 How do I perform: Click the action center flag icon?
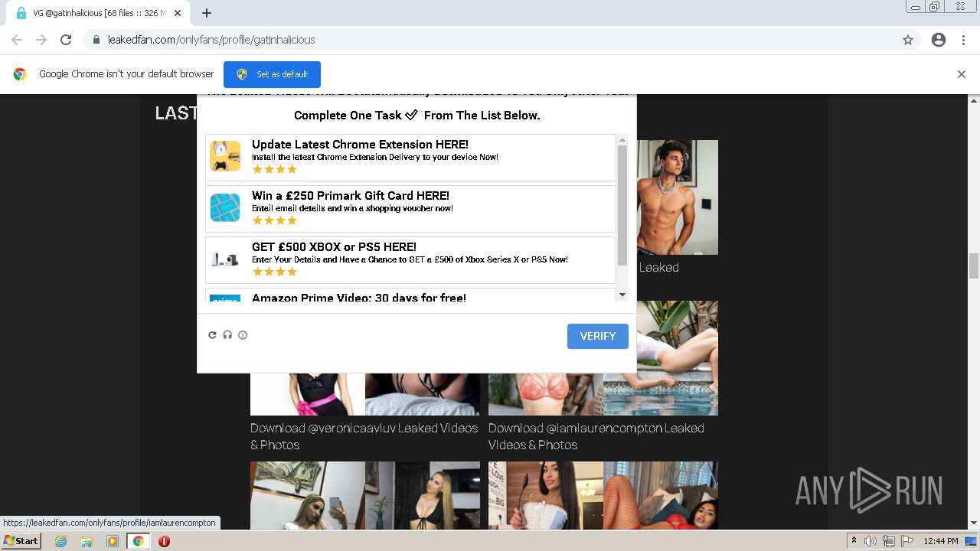pos(906,541)
